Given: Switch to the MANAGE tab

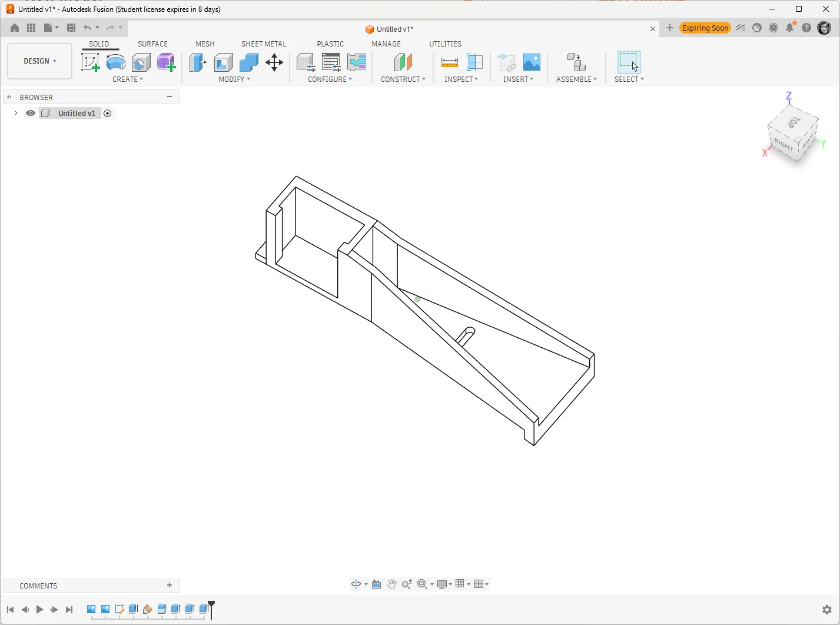Looking at the screenshot, I should pyautogui.click(x=386, y=44).
